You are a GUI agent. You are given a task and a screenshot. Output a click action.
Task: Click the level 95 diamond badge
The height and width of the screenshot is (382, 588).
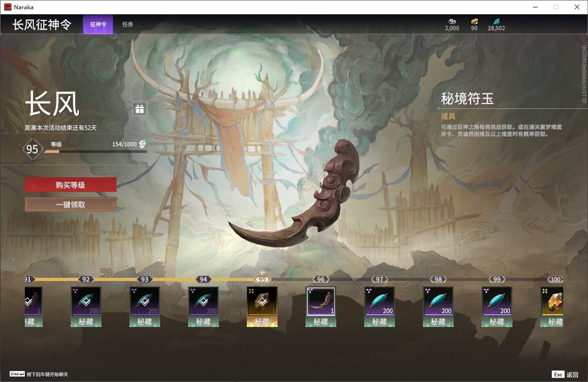(32, 149)
